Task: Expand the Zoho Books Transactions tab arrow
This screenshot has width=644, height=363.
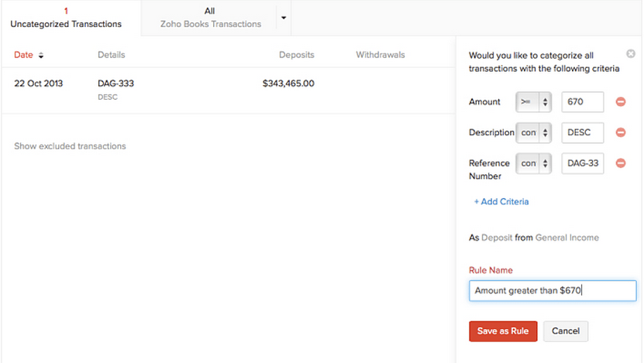Action: 284,18
